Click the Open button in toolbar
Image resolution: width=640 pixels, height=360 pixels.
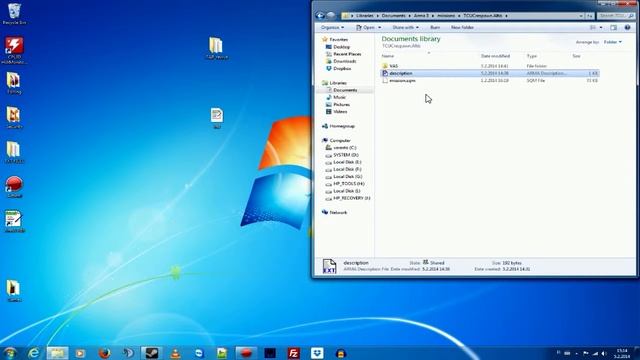365,27
